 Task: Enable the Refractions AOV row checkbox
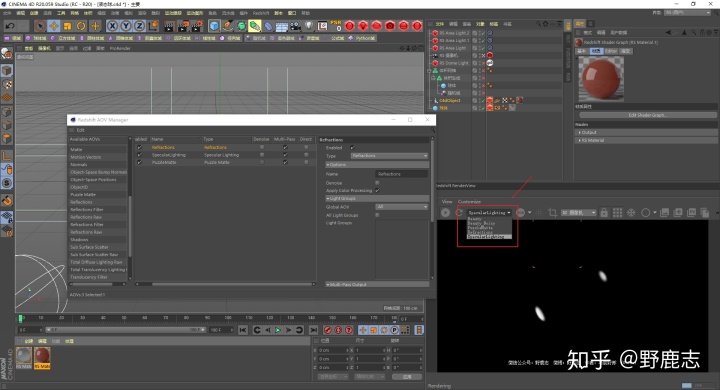coord(140,147)
